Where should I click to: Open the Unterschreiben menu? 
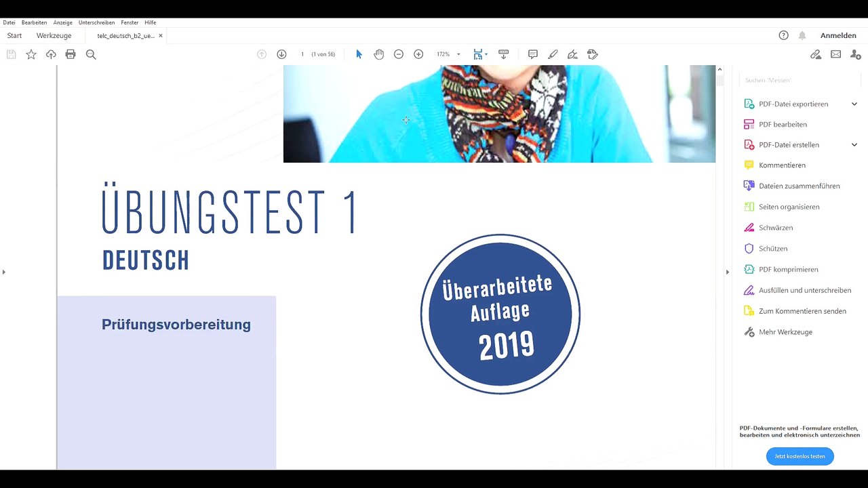tap(96, 22)
